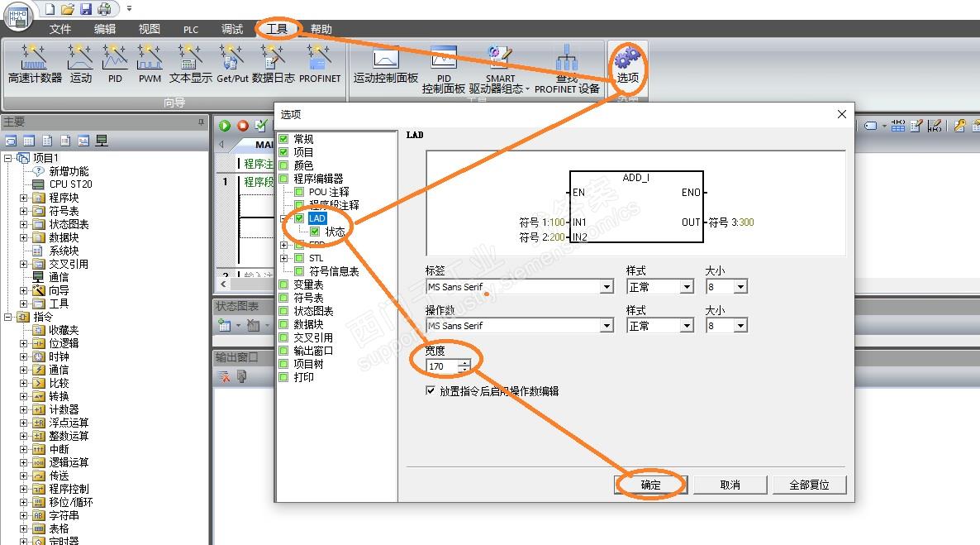The image size is (980, 545).
Task: Open the 运动控制面板 tool
Action: 386,65
